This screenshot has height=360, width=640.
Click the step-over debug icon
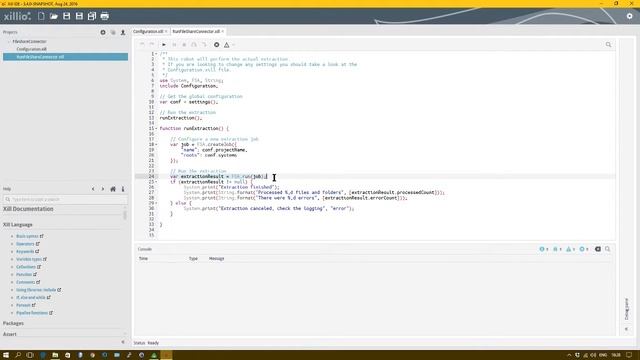pos(204,44)
